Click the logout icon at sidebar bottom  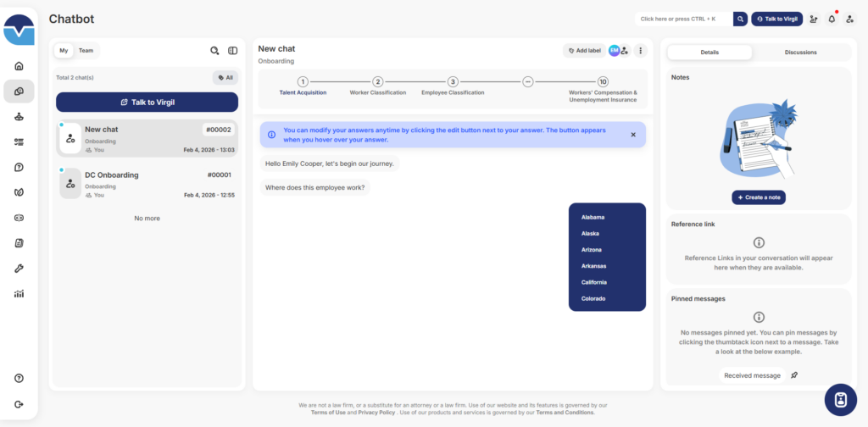[19, 403]
